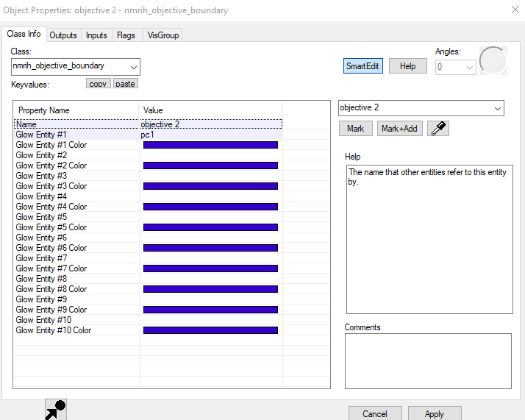Image resolution: width=525 pixels, height=420 pixels.
Task: Go to the VisGroup tab
Action: 163,35
